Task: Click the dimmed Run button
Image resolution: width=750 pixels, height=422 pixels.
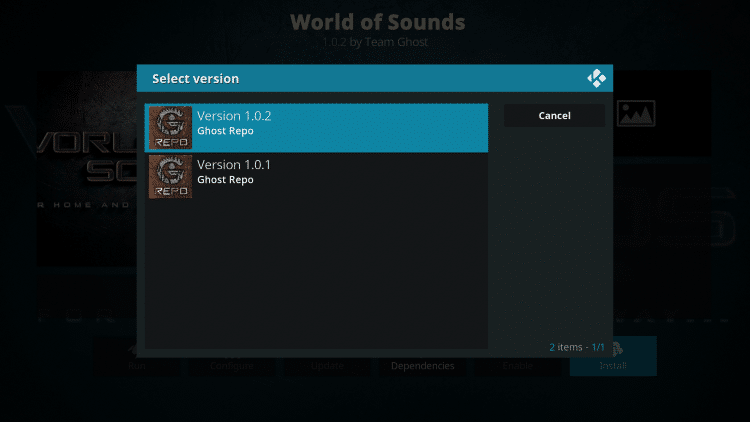Action: (x=136, y=366)
